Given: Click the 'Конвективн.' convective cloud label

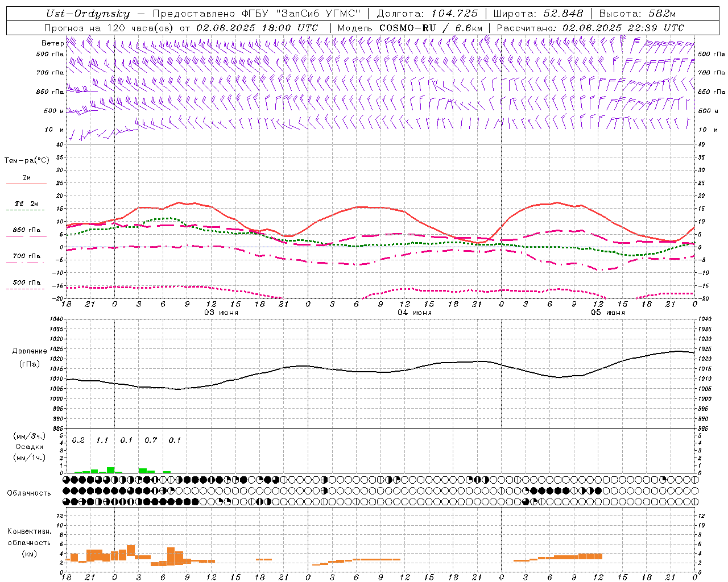Looking at the screenshot, I should click(x=30, y=531).
